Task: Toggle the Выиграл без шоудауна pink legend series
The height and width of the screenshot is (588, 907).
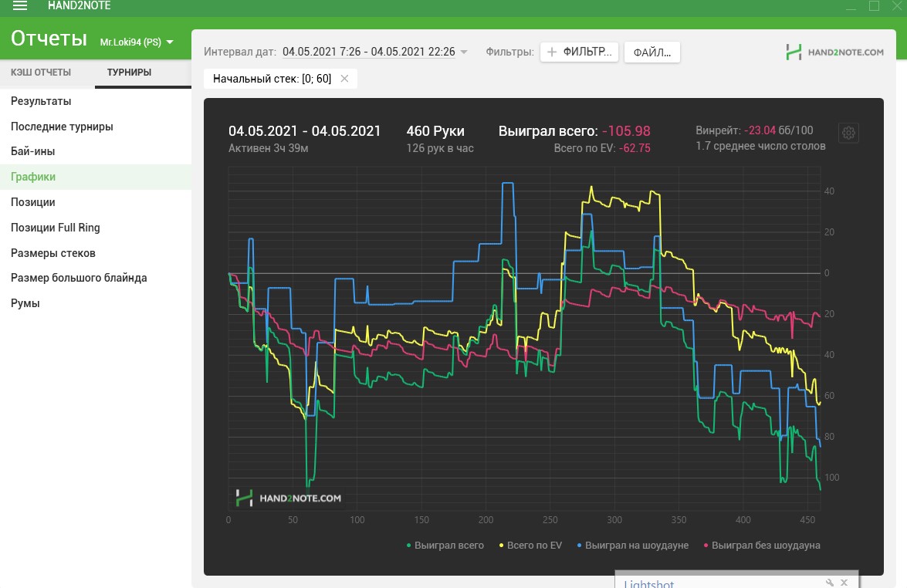Action: pos(762,546)
